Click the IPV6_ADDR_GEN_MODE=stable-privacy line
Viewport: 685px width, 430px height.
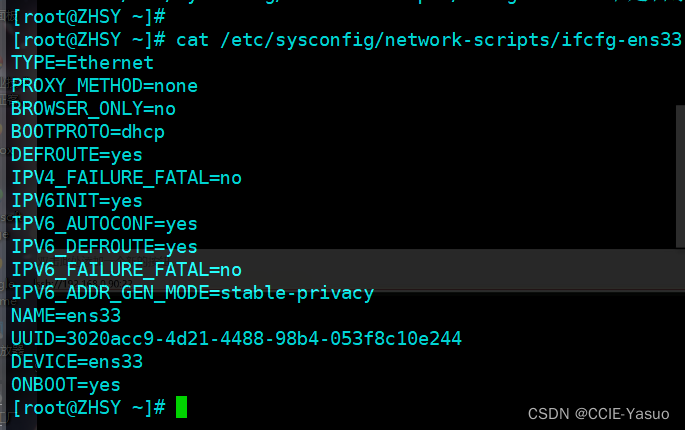(x=193, y=293)
